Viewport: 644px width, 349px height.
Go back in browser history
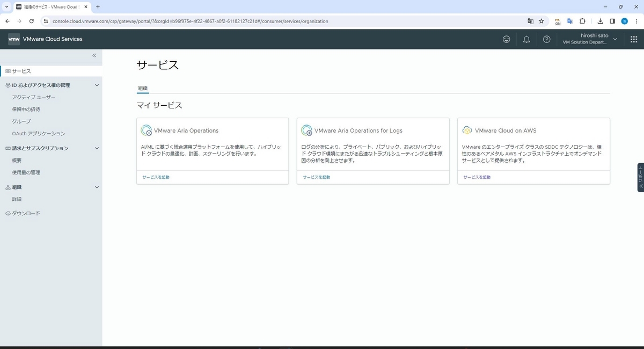[8, 21]
